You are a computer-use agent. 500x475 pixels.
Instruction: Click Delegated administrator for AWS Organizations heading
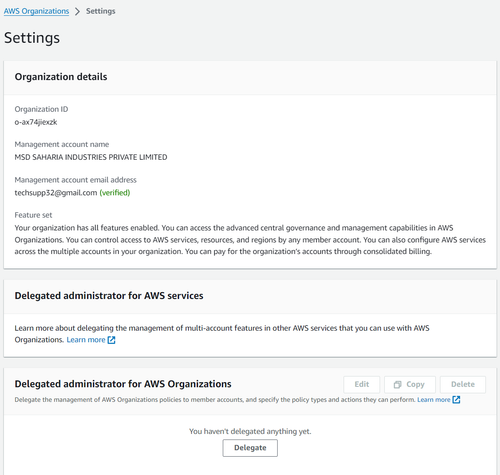(x=123, y=384)
